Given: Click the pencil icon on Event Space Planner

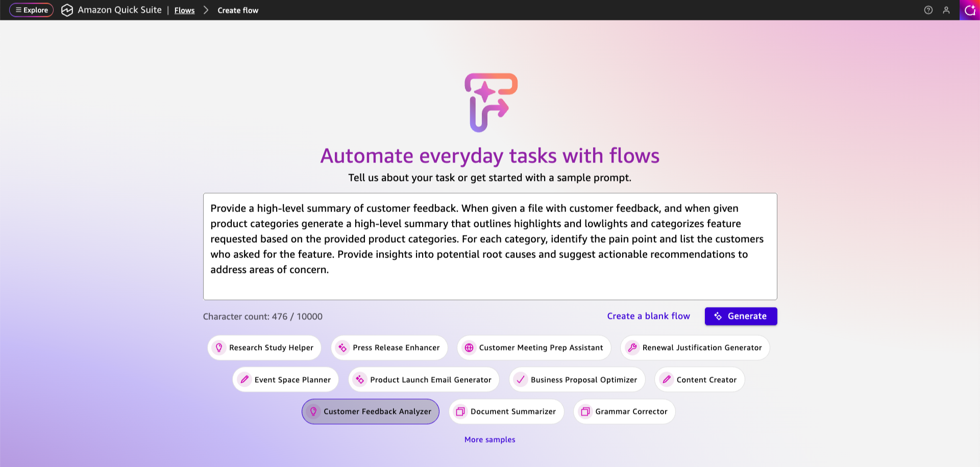Looking at the screenshot, I should (x=244, y=380).
